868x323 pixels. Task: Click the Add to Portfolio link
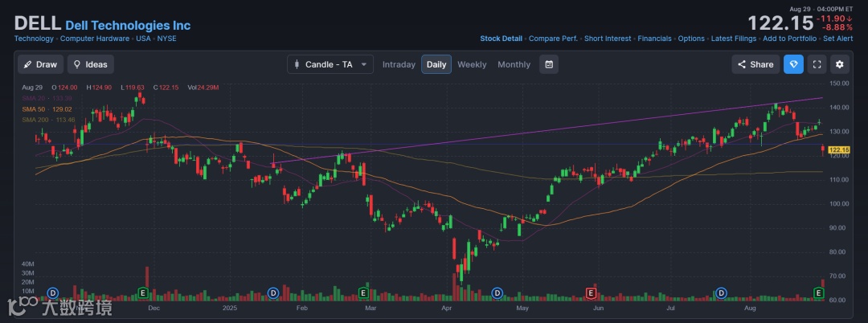790,39
